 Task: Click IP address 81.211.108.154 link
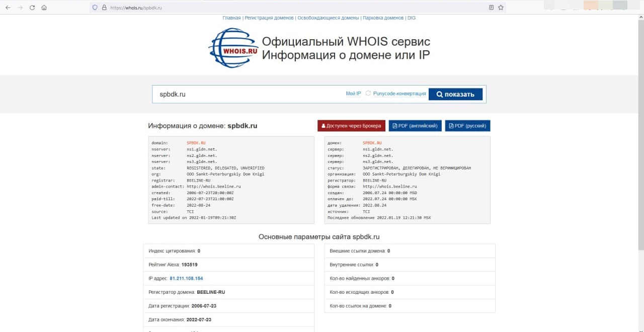186,278
